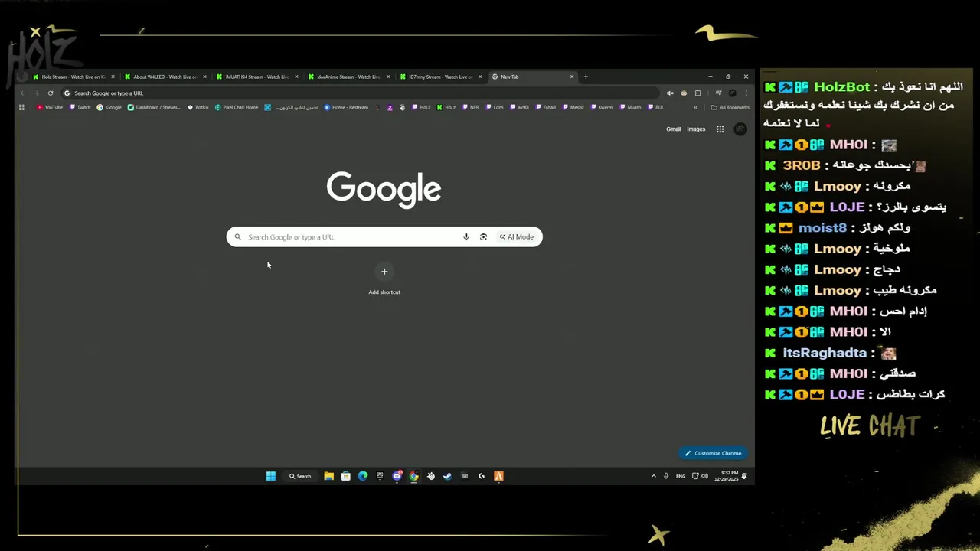Open the BotRix bookmark
980x551 pixels.
point(198,108)
